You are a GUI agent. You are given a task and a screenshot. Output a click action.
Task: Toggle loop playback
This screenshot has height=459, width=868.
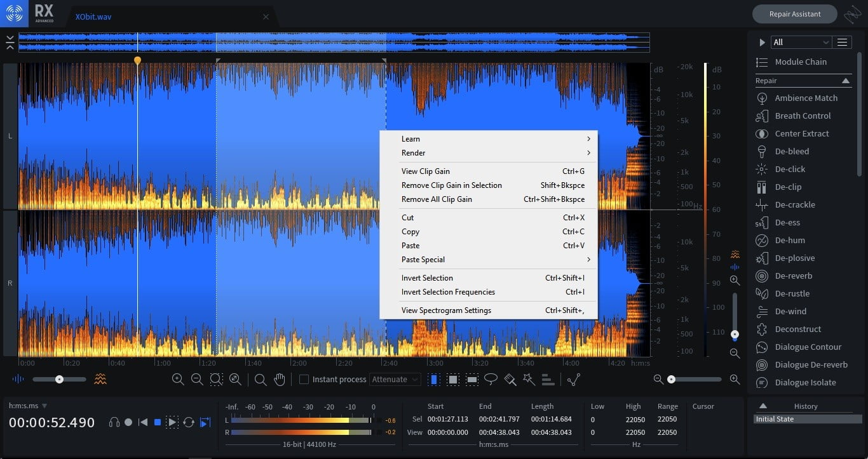(189, 422)
